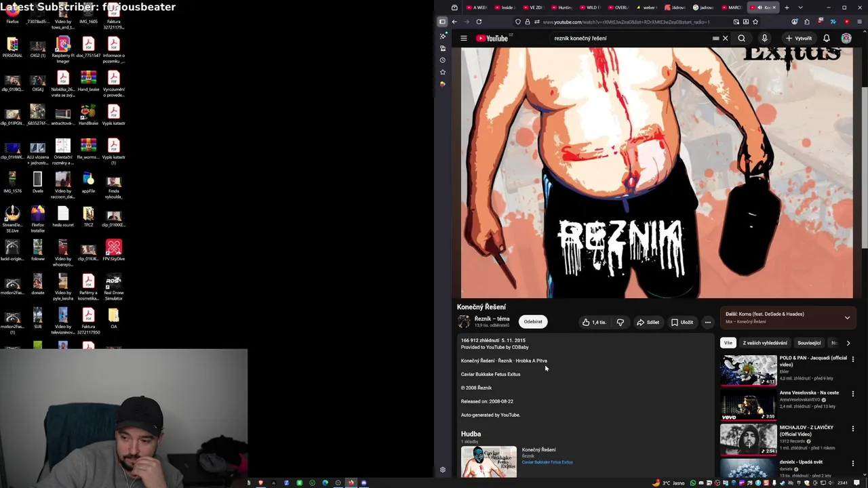868x488 pixels.
Task: Switch to the MARCI browser tab
Action: tap(732, 7)
